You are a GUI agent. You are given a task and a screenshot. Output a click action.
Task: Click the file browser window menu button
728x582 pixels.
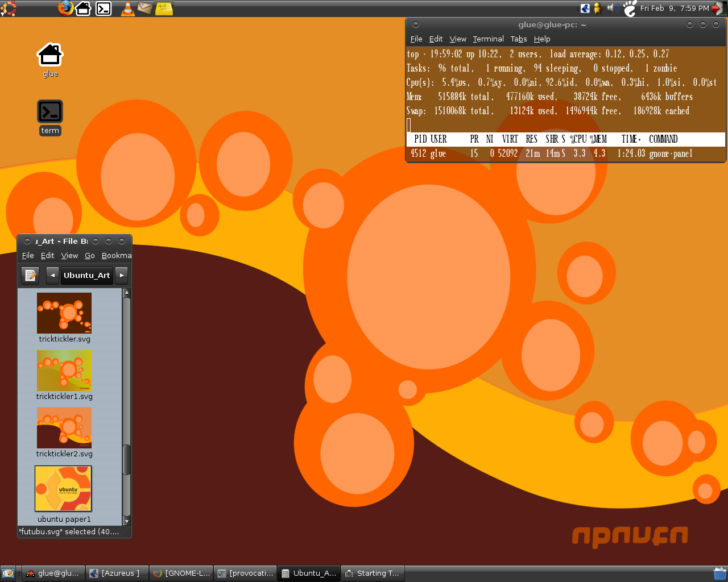(27, 241)
